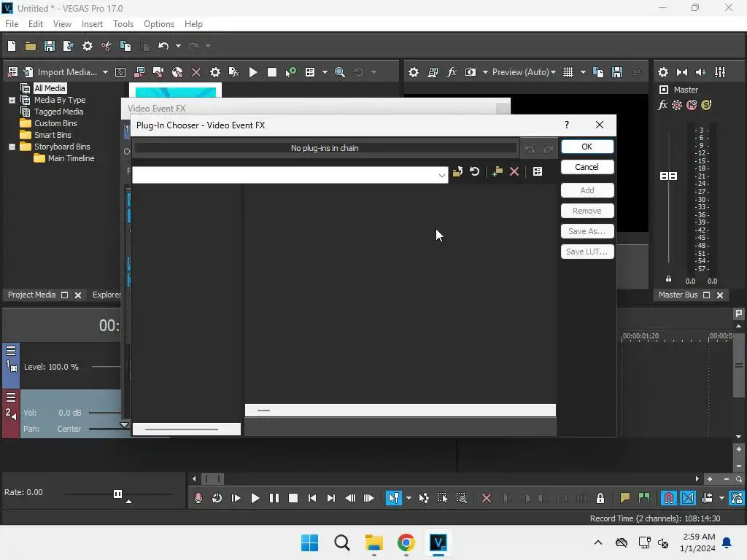Click the Copy icon in the main toolbar
Screen dimensions: 747x560
[x=125, y=46]
